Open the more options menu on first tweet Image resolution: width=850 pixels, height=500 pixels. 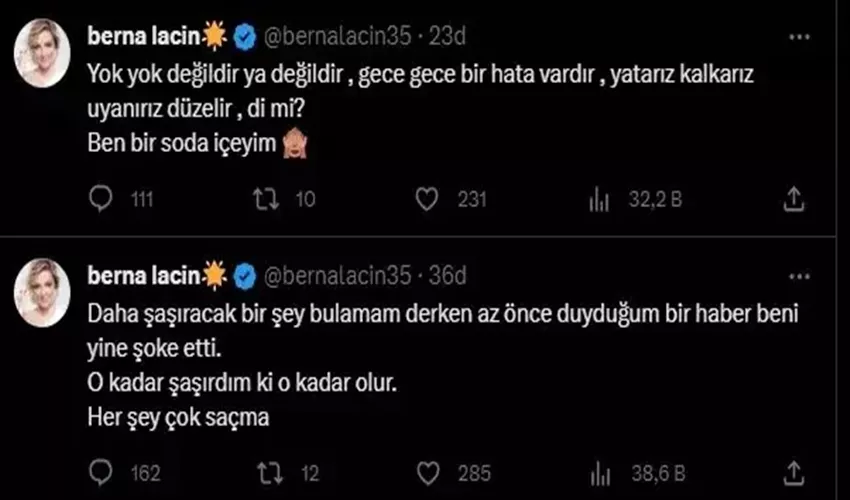[799, 37]
